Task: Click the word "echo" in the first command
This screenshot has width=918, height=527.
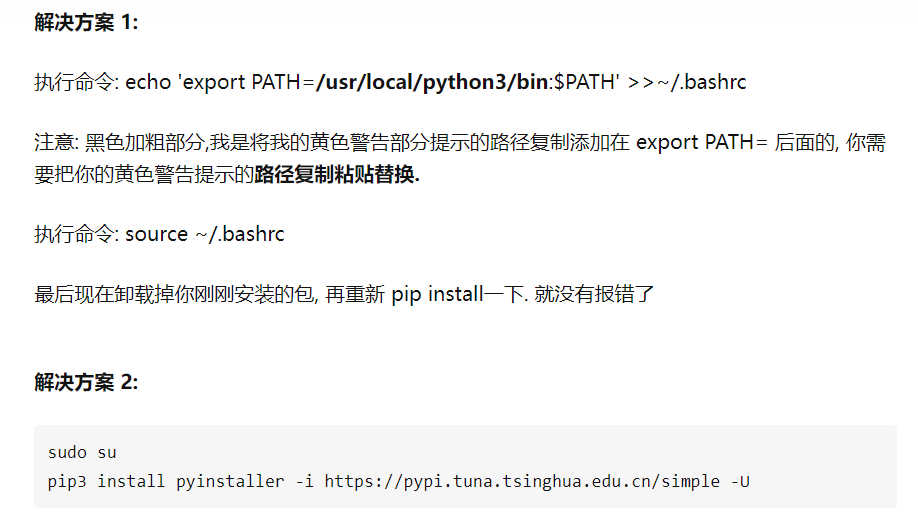Action: point(148,82)
